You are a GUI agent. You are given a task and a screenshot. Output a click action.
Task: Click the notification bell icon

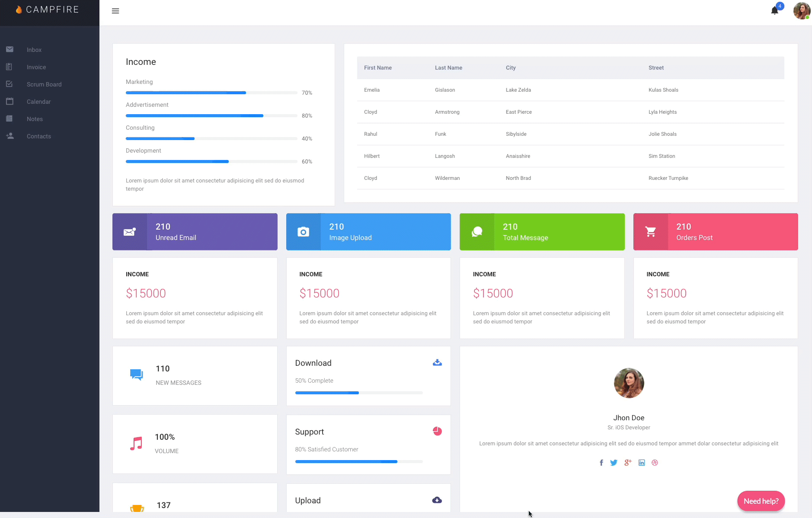pyautogui.click(x=774, y=11)
